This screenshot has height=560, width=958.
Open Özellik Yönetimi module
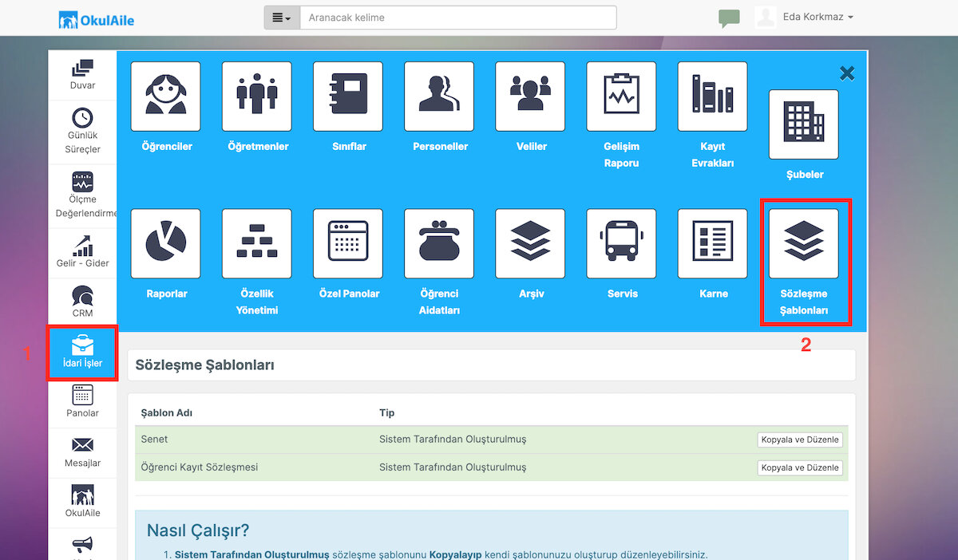pos(257,243)
